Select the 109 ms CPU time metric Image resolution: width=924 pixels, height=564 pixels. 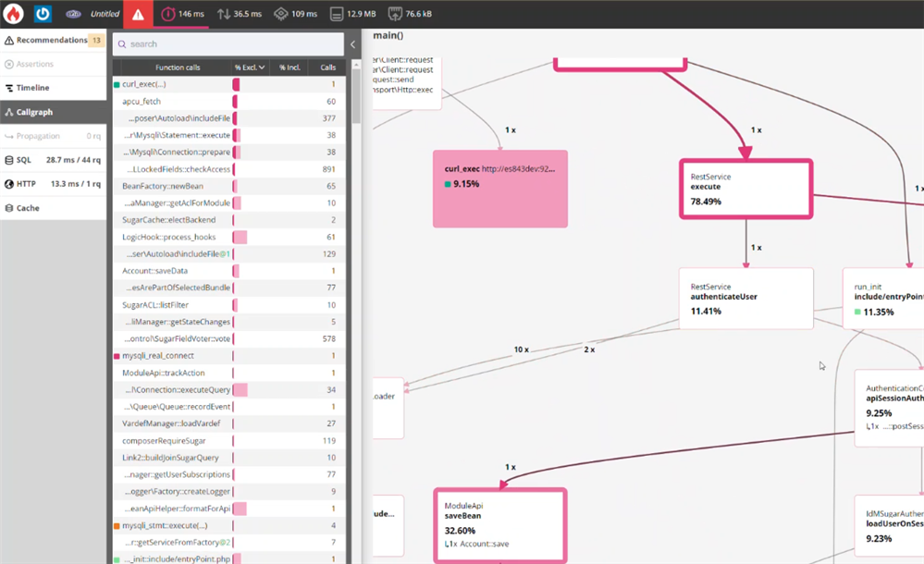click(x=296, y=14)
